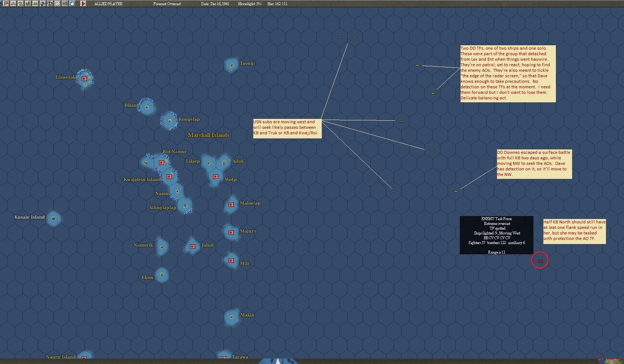Screen dimensions: 624x364
Task: Open the green ship list toolbar icon
Action: pyautogui.click(x=35, y=4)
